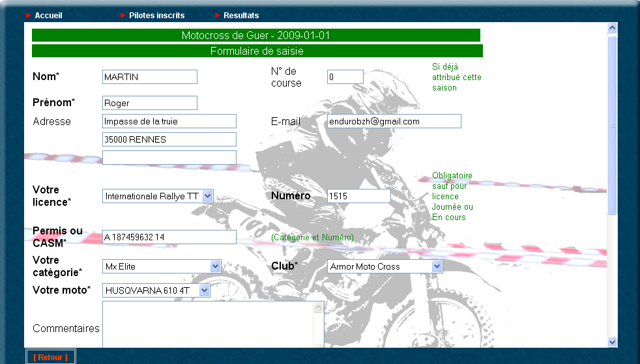Click the note Si déjà attribué cette saison

tap(457, 77)
